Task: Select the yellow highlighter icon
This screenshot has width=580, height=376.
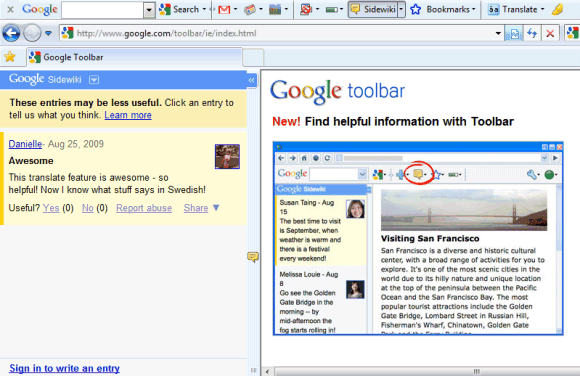Action: tap(558, 10)
